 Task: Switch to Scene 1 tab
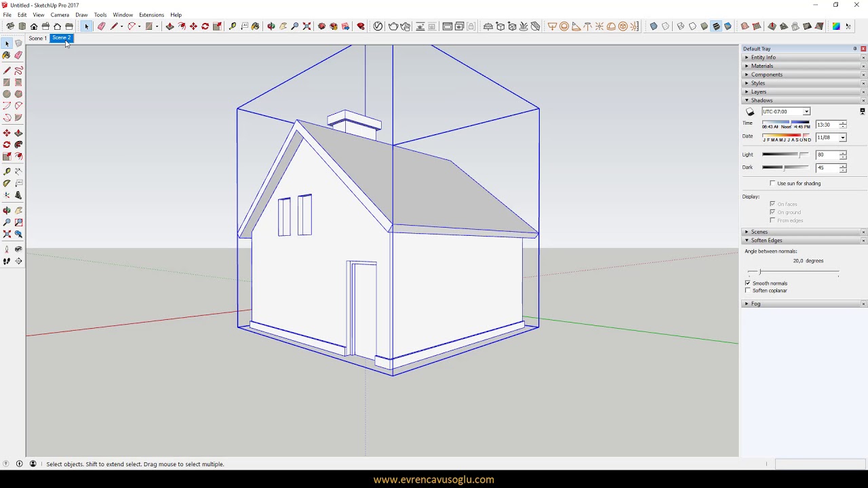38,38
